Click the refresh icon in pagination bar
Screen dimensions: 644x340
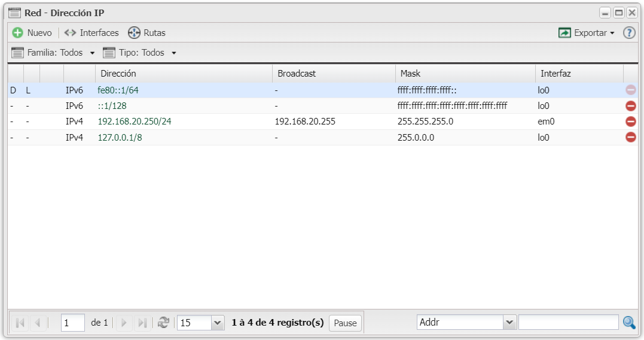click(163, 323)
